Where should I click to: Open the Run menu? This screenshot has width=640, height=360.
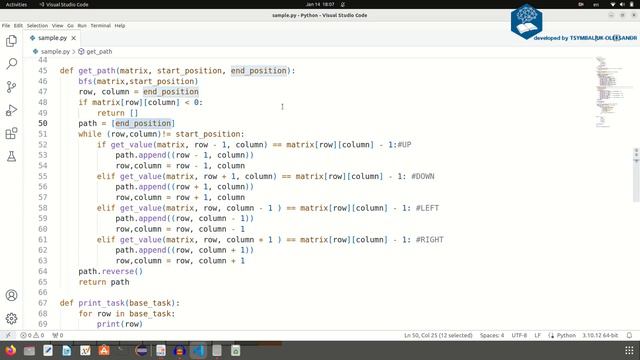click(x=82, y=25)
